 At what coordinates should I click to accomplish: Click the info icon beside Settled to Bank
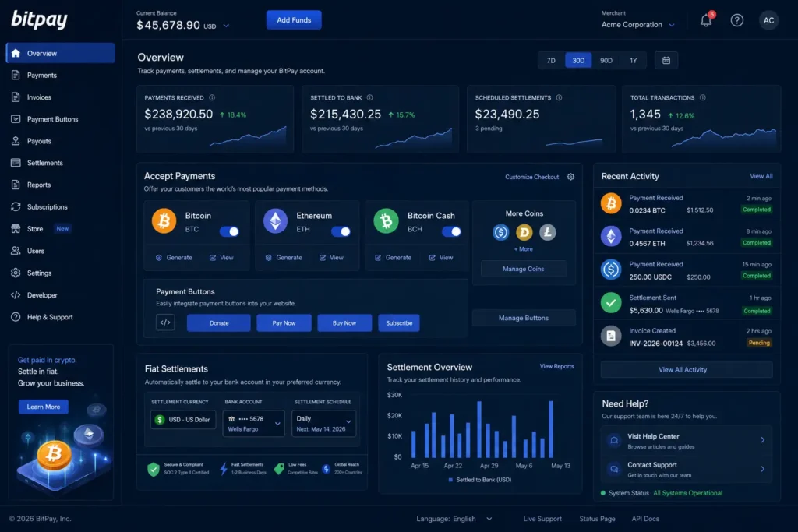coord(369,97)
